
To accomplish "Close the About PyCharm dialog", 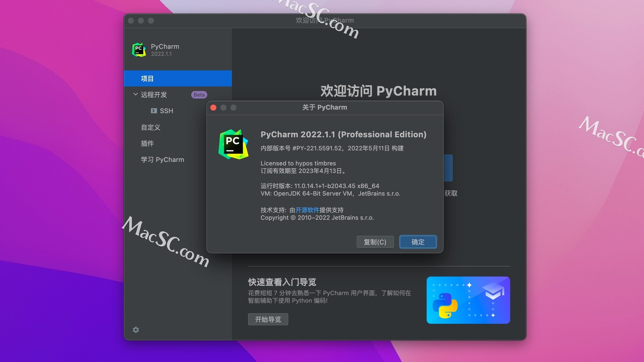I will coord(213,108).
